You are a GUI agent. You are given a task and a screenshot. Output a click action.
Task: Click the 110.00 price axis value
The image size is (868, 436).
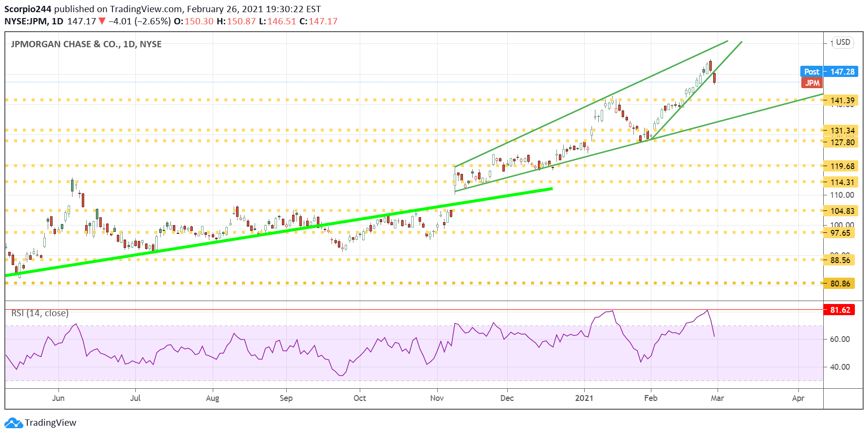[x=842, y=195]
